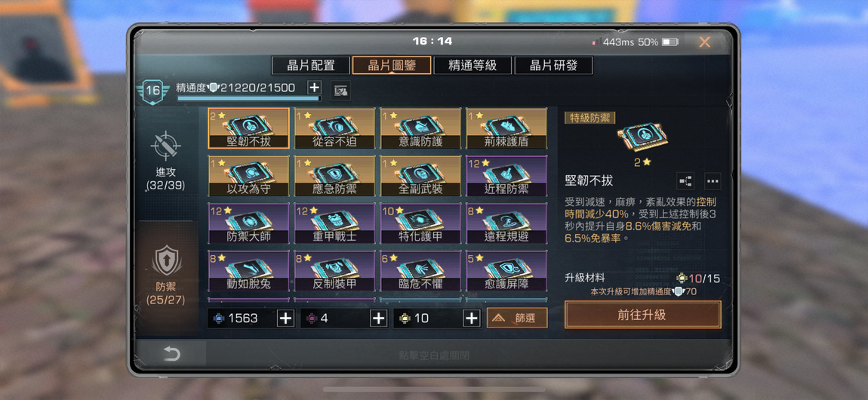Go back using the return arrow
The image size is (868, 400).
[171, 354]
